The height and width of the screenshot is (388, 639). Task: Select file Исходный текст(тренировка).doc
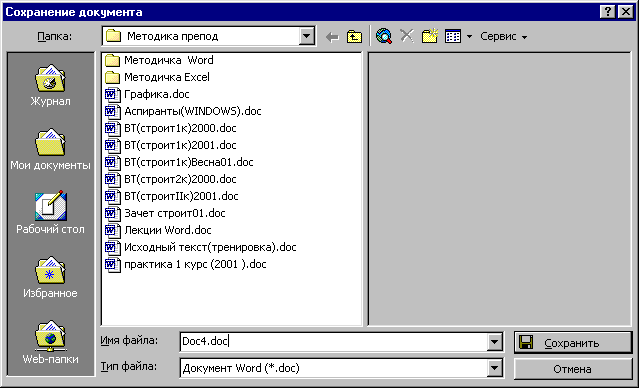(x=201, y=247)
